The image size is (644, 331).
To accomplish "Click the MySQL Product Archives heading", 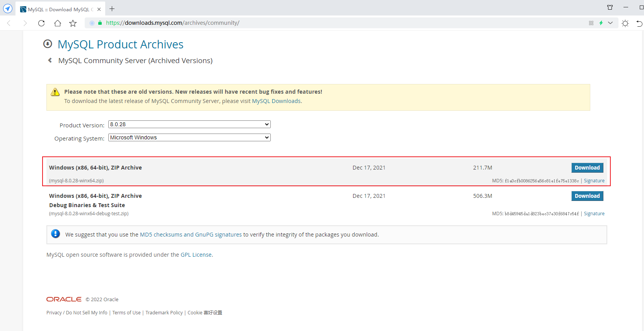I will (x=120, y=44).
